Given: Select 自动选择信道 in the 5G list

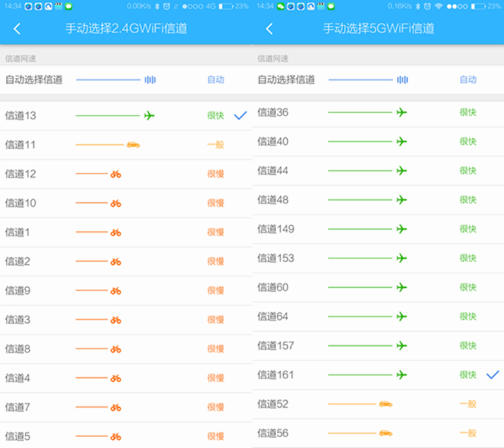Looking at the screenshot, I should [x=286, y=80].
